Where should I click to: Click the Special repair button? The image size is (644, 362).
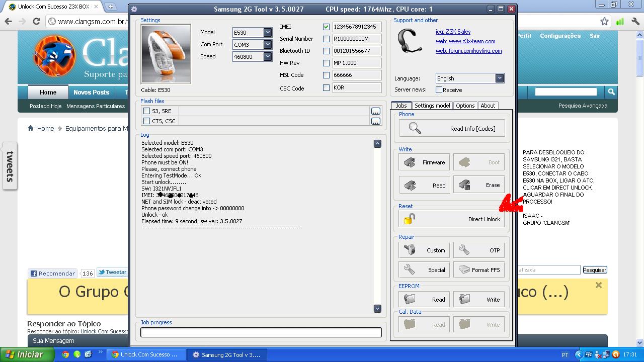pos(424,270)
